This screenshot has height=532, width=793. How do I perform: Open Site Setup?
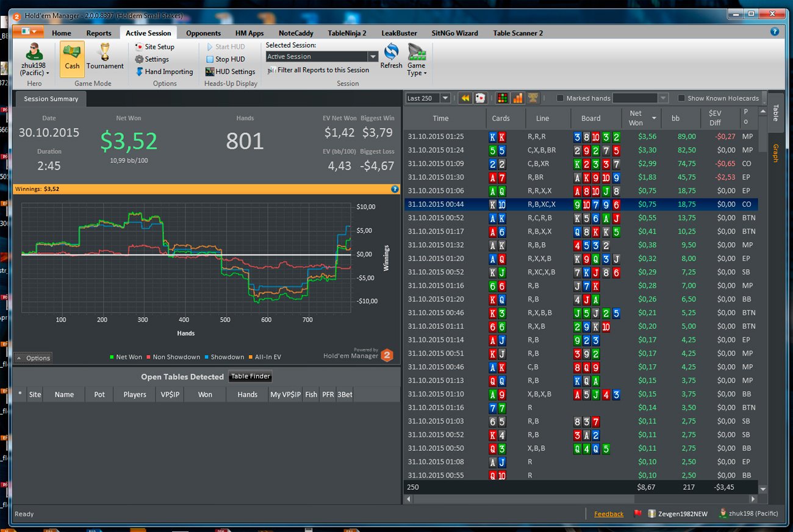click(x=155, y=47)
